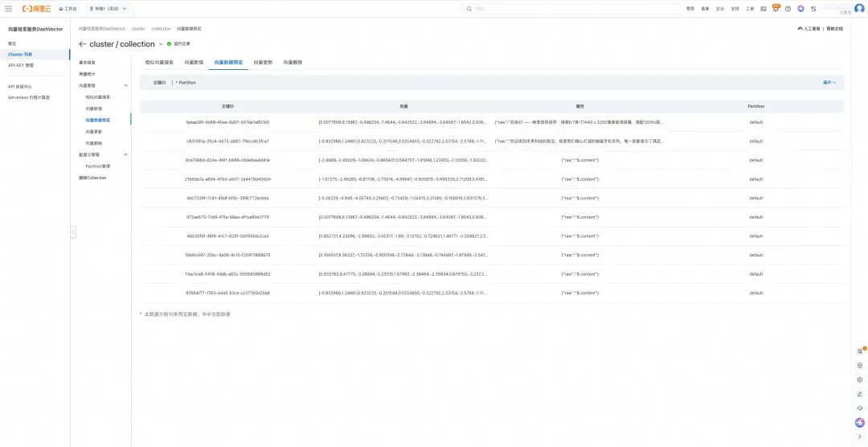
Task: Select 概览 in the left sidebar
Action: tap(12, 43)
